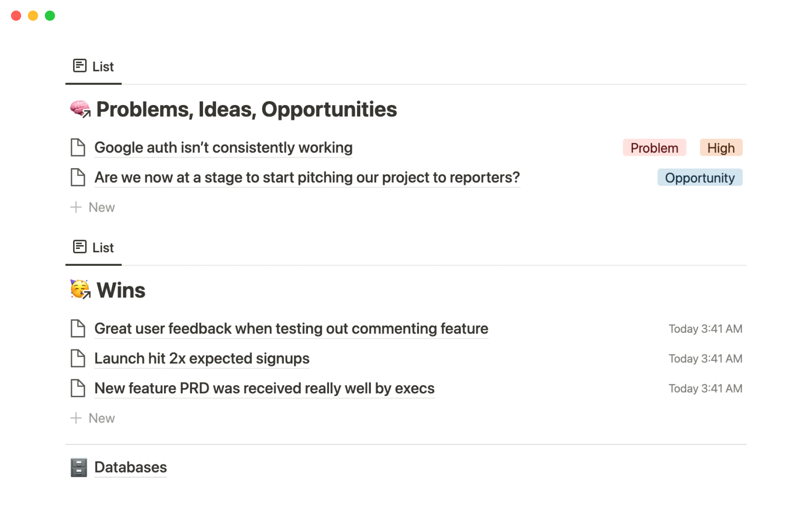This screenshot has height=508, width=812.
Task: Click the page icon for reporters pitching entry
Action: (x=78, y=177)
